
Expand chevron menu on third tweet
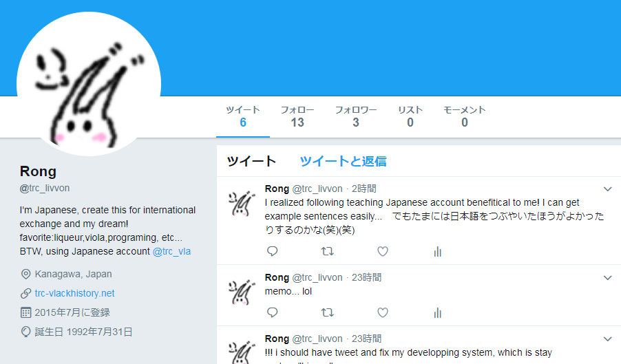[x=607, y=339]
